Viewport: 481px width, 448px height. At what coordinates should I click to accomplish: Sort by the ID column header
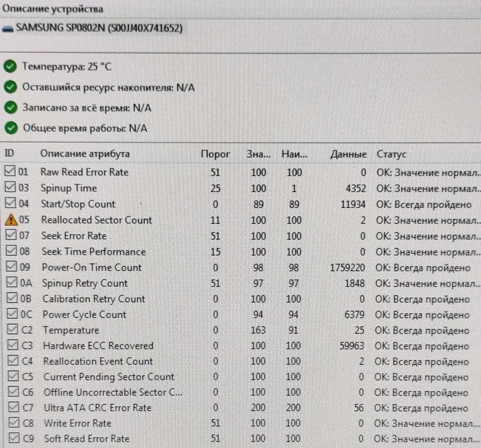click(x=10, y=153)
